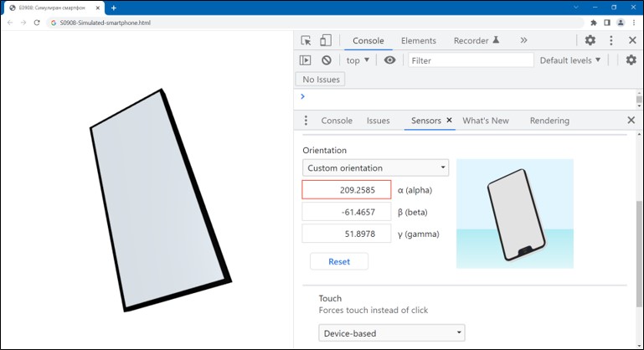Close the bottom drawer panel
Screen dimensions: 644x350
(631, 121)
